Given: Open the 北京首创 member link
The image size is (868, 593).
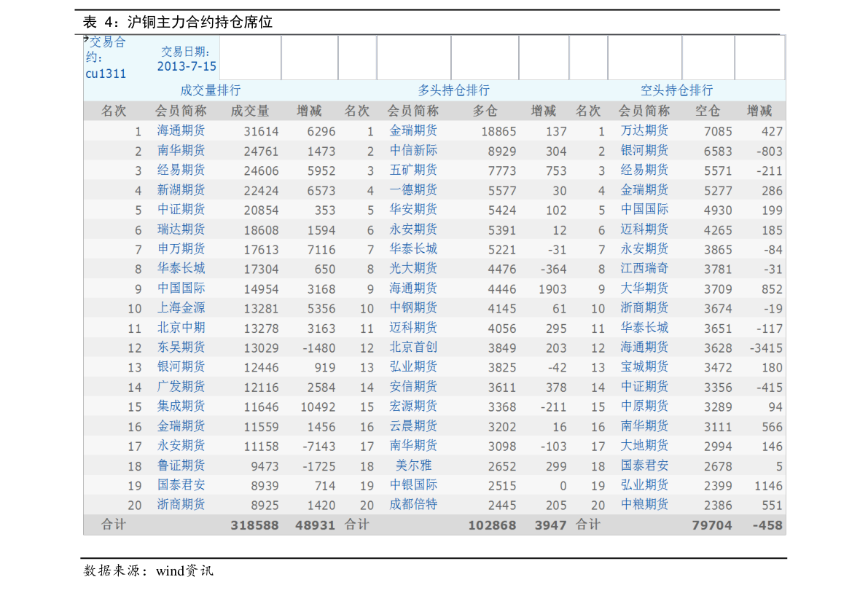Looking at the screenshot, I should pyautogui.click(x=413, y=347).
